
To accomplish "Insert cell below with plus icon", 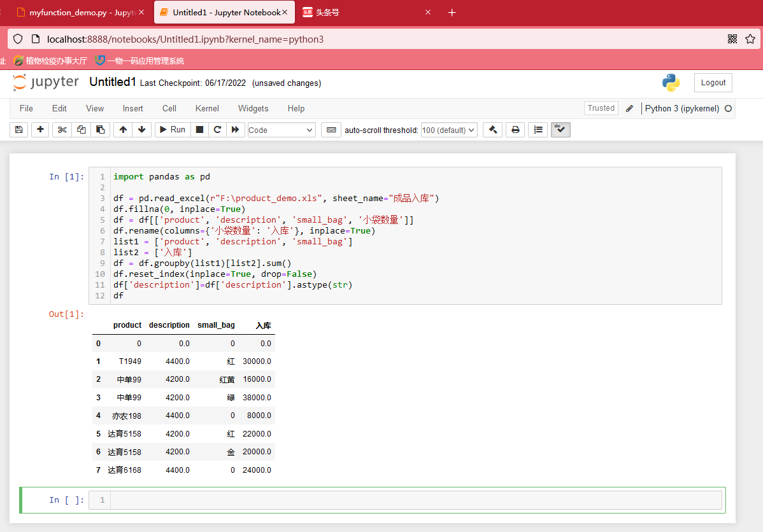I will pos(40,130).
